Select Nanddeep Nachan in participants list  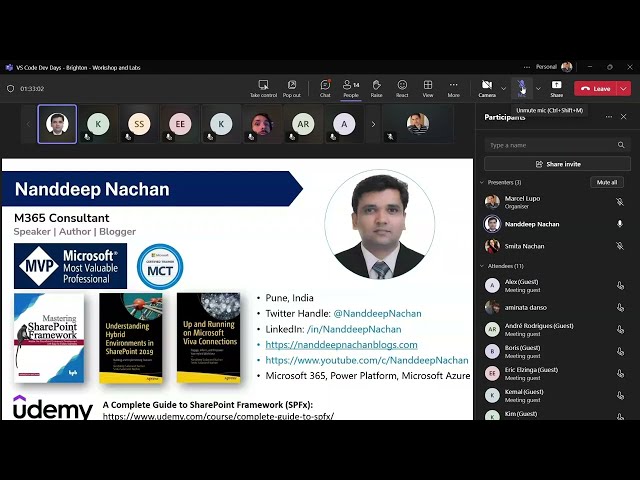pos(557,224)
